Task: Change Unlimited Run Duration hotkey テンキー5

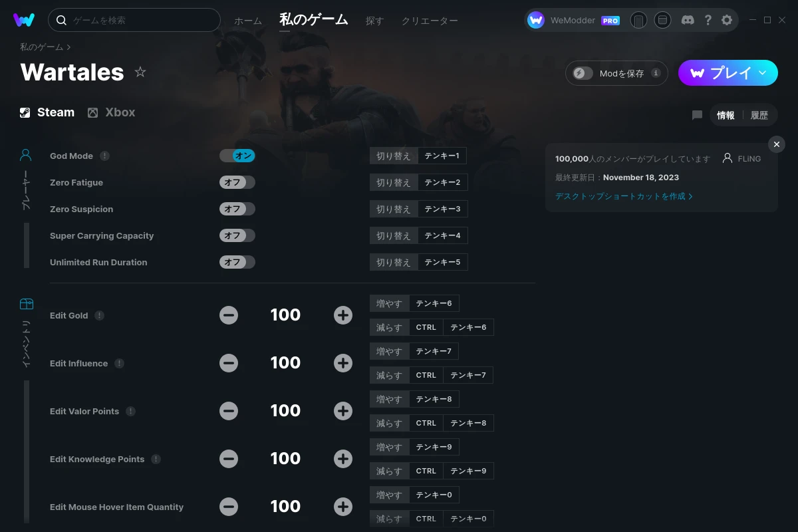Action: (443, 262)
